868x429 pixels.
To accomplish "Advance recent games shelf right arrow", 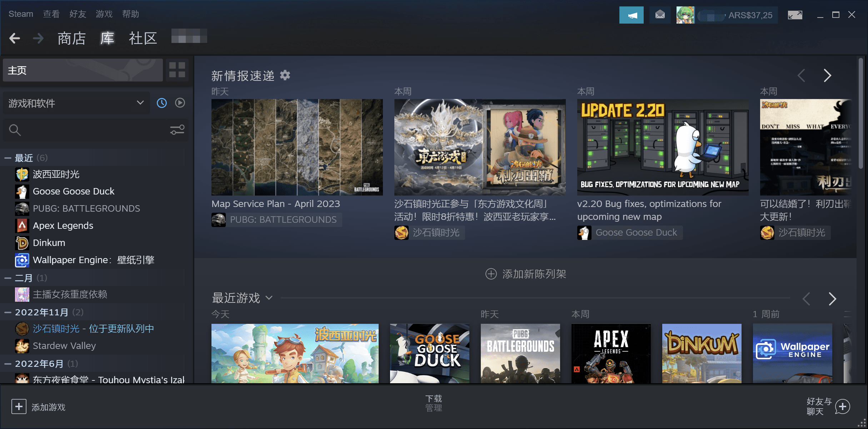I will [832, 299].
